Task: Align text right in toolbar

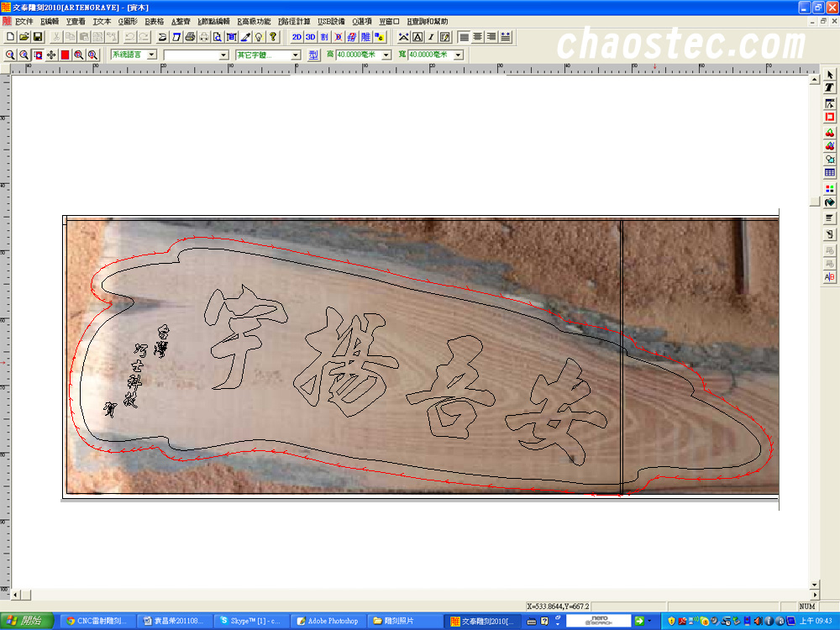Action: point(491,37)
